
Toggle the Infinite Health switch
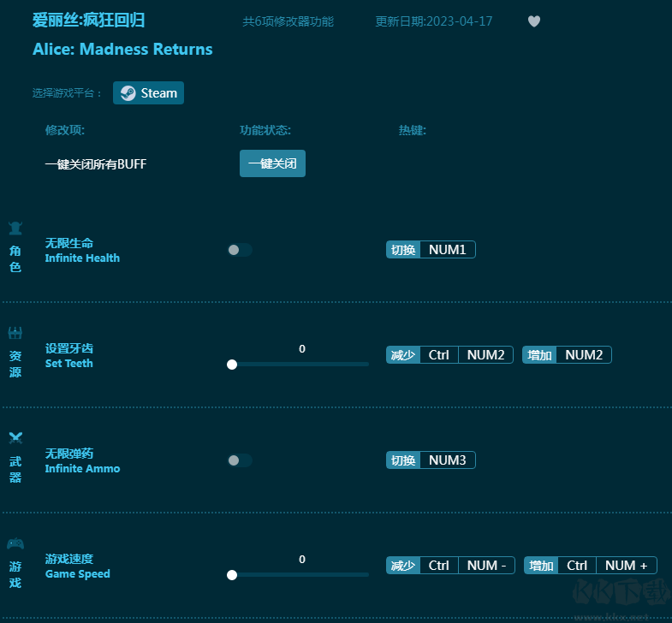240,250
